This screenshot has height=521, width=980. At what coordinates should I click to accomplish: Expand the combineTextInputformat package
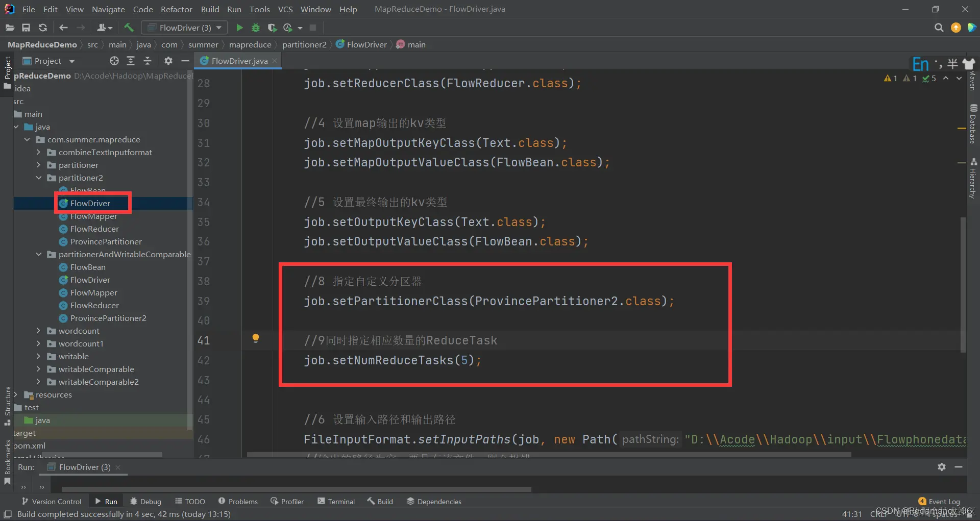(39, 152)
